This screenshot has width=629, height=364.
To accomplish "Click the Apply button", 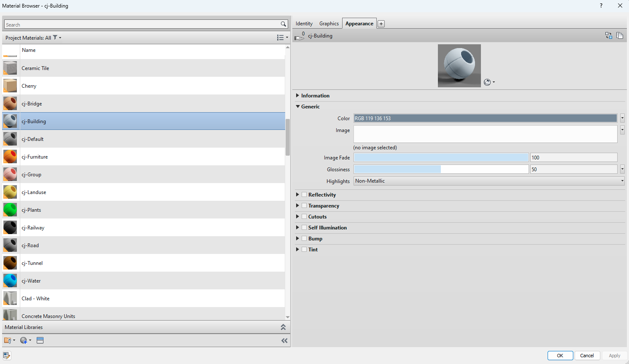I will (x=615, y=356).
